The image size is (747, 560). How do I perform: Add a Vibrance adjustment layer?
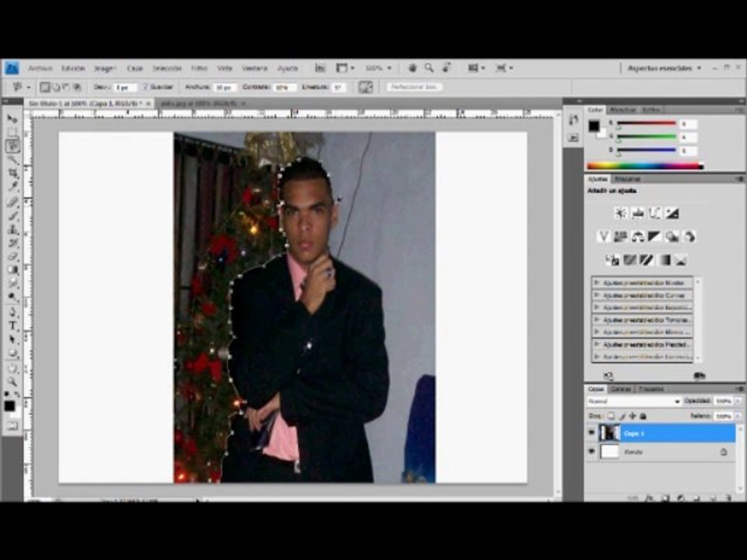tap(604, 236)
